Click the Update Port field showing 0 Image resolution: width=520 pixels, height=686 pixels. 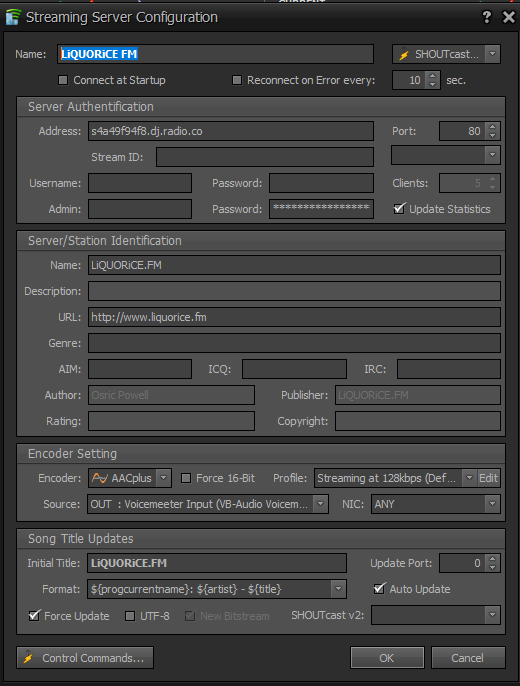tap(463, 563)
